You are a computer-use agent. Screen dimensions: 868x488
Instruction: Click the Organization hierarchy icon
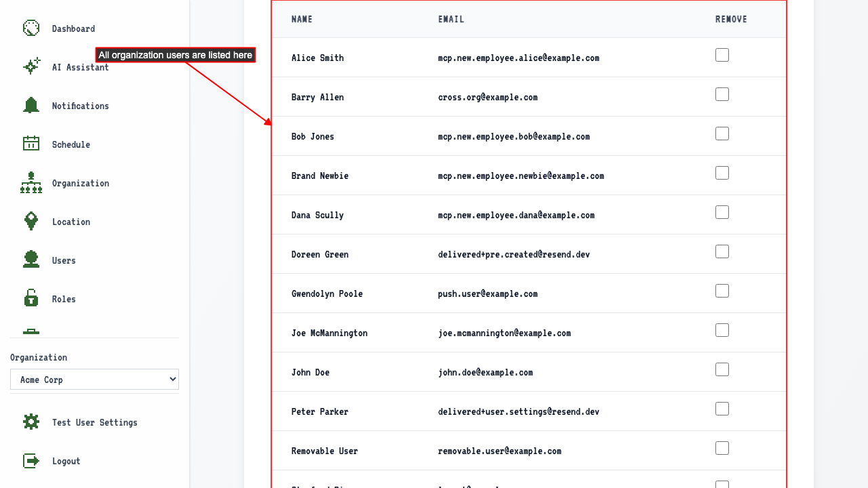click(31, 182)
